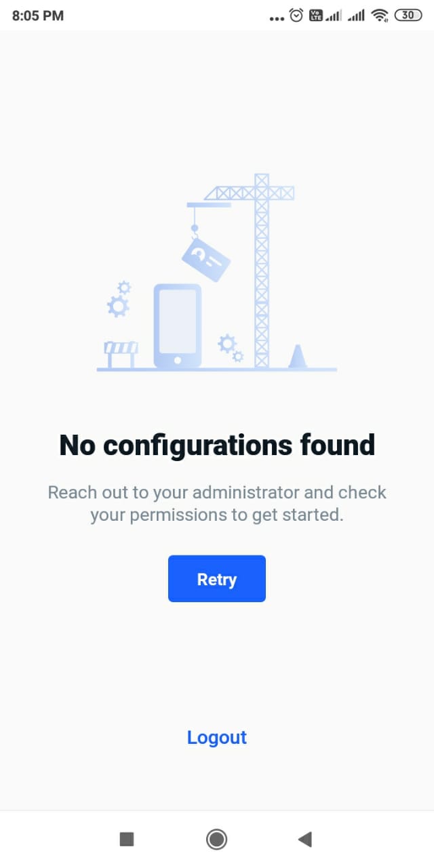This screenshot has width=434, height=868.
Task: Tap the striped road barrier graphic
Action: tap(121, 355)
